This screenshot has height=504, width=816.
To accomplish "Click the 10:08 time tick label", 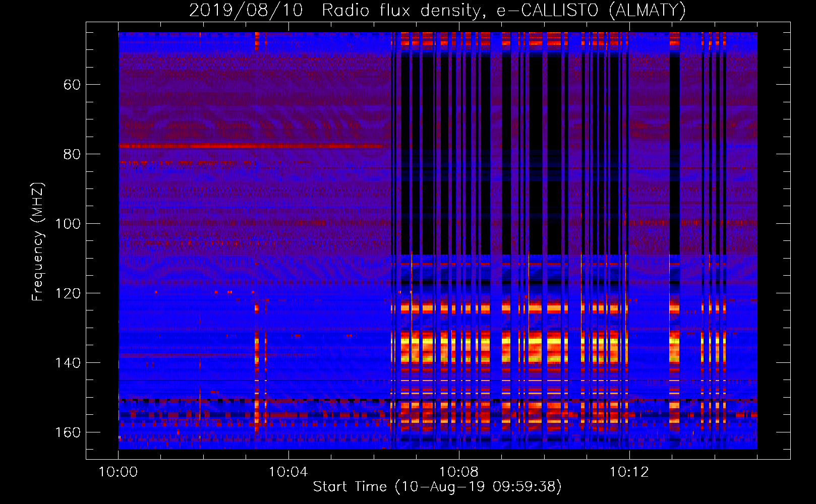I will pos(459,472).
